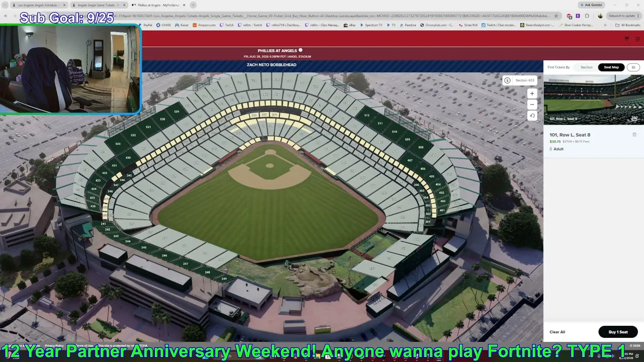Bookmark this page with the star icon
644x362 pixels.
pos(556,16)
